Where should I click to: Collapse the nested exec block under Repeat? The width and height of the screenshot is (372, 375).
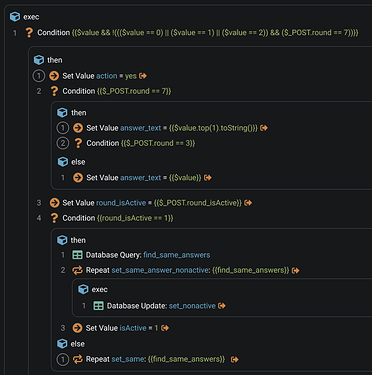[83, 289]
